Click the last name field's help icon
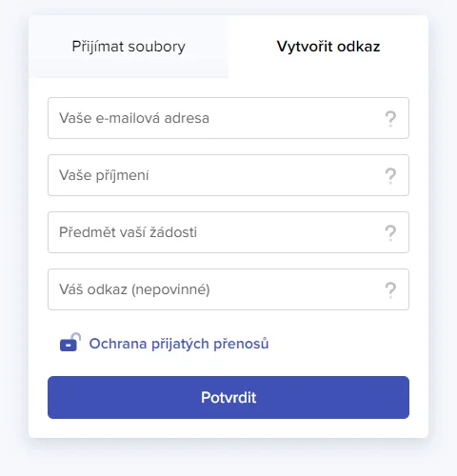The width and height of the screenshot is (457, 476). point(390,176)
